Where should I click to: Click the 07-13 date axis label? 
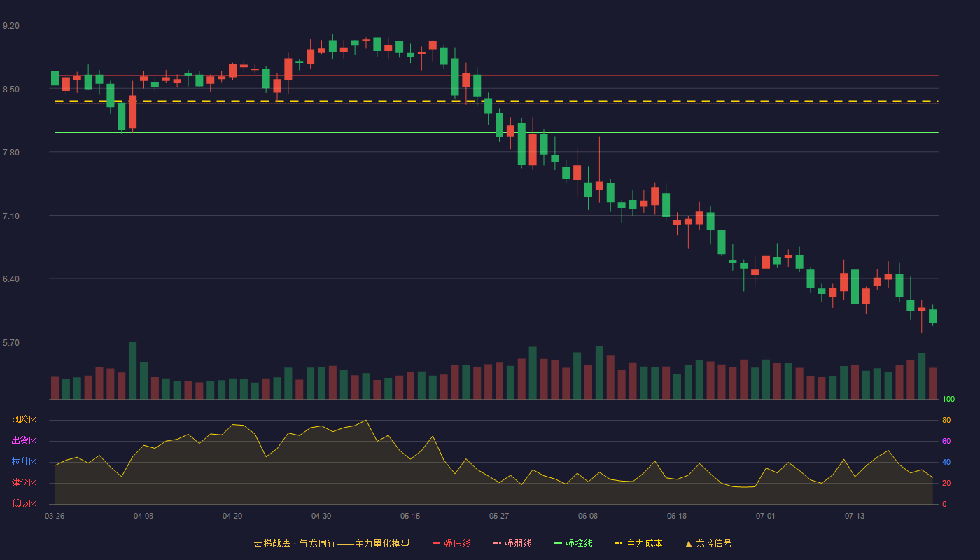(x=855, y=516)
